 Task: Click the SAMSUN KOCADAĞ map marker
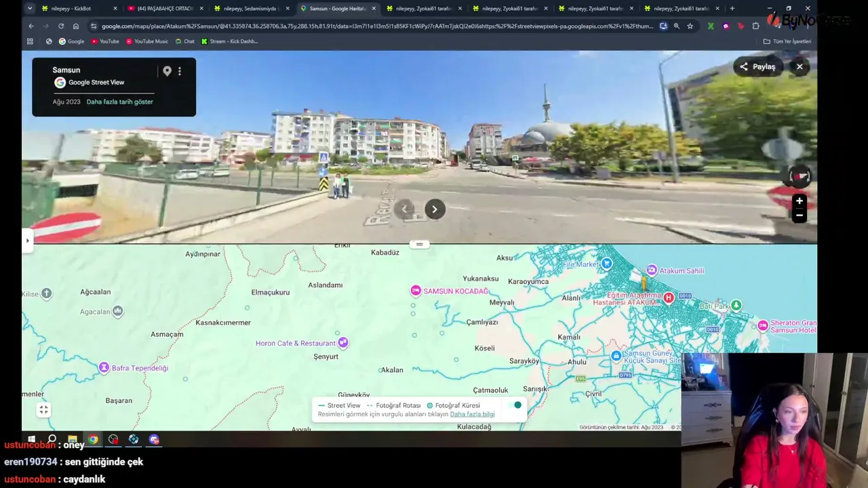pos(416,291)
